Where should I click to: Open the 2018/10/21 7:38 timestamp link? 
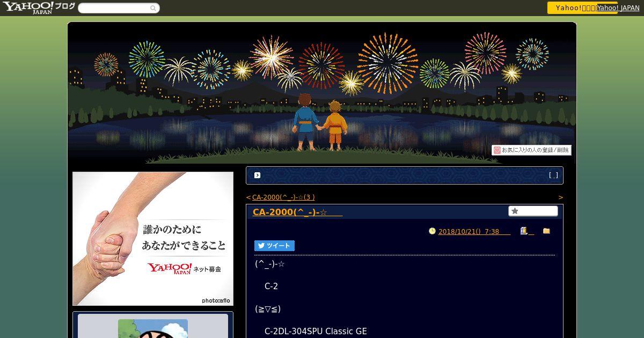[x=474, y=231]
